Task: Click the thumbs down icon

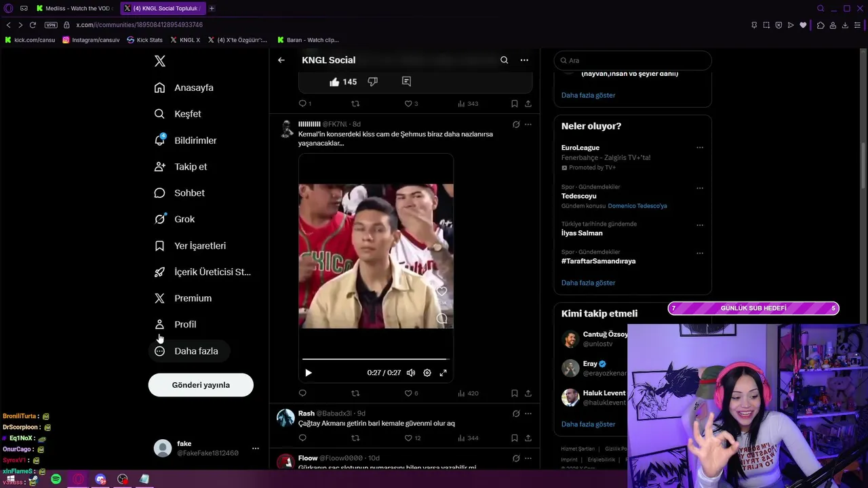Action: tap(372, 81)
